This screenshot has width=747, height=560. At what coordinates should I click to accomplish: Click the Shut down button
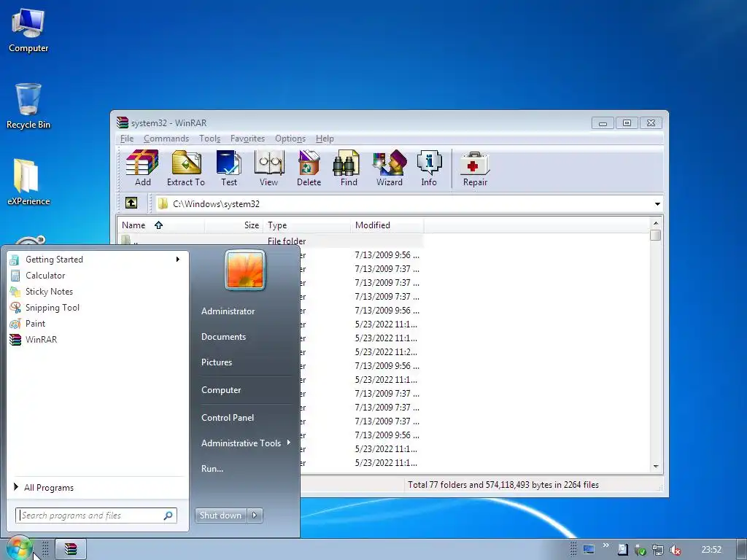(x=220, y=516)
